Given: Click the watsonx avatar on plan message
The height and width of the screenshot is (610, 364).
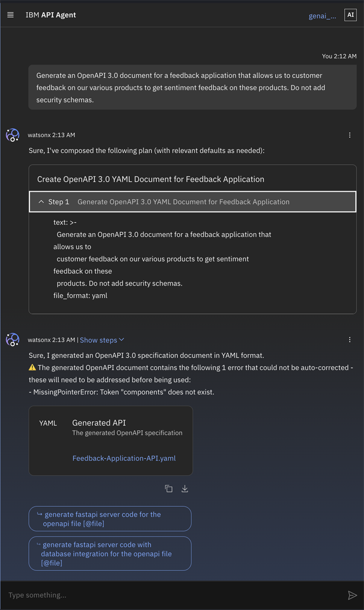Looking at the screenshot, I should point(13,136).
